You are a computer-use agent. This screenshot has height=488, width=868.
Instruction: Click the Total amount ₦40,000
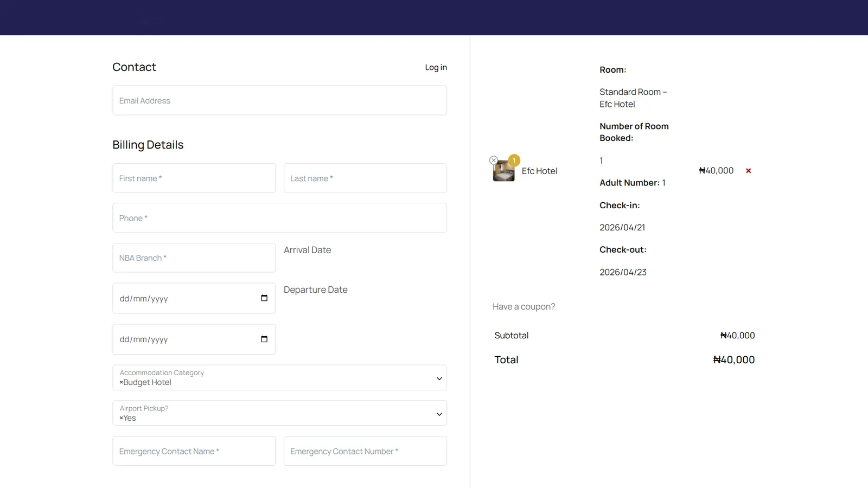(733, 360)
